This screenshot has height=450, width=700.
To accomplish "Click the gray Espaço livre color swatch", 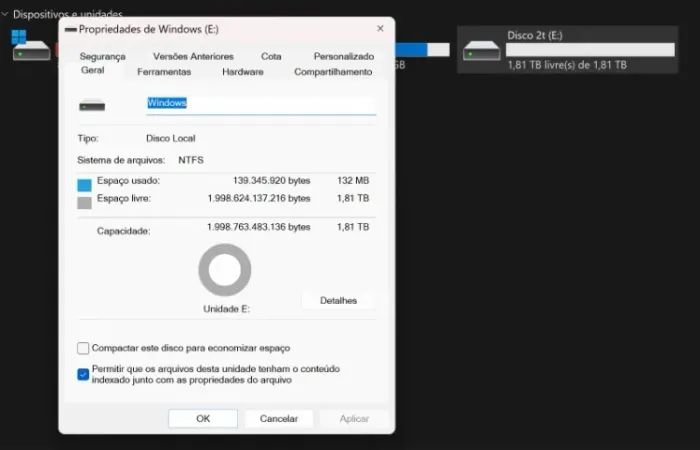I will pos(84,203).
